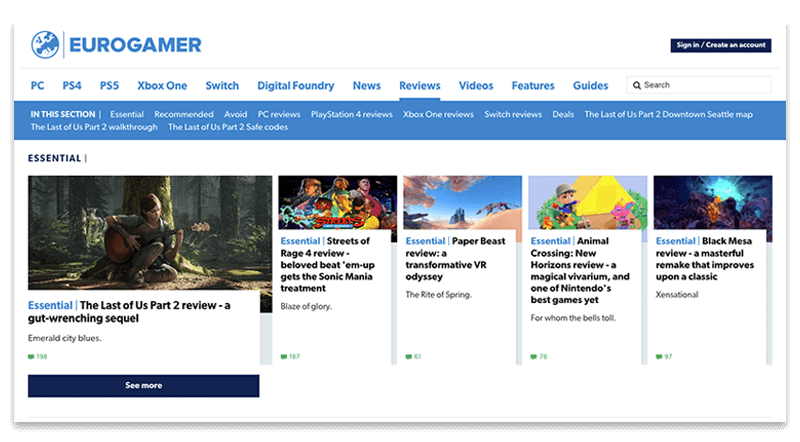This screenshot has width=800, height=442.
Task: Open the Xbox One reviews link
Action: pyautogui.click(x=438, y=114)
